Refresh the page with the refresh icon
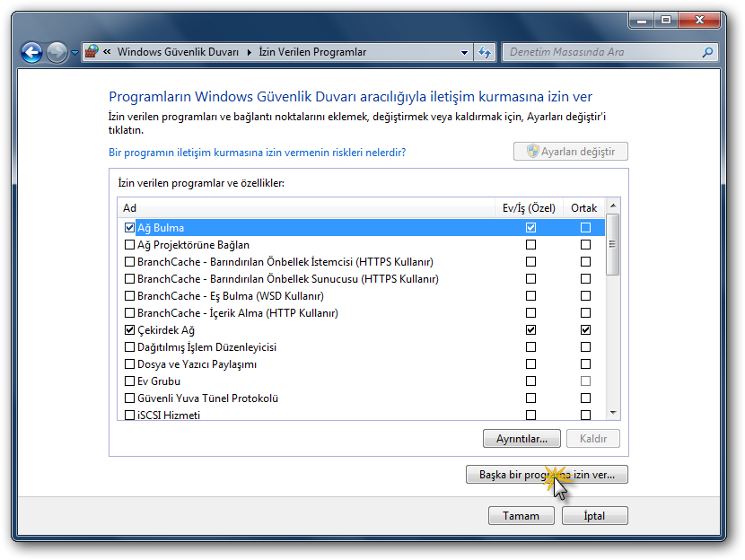 click(x=484, y=52)
